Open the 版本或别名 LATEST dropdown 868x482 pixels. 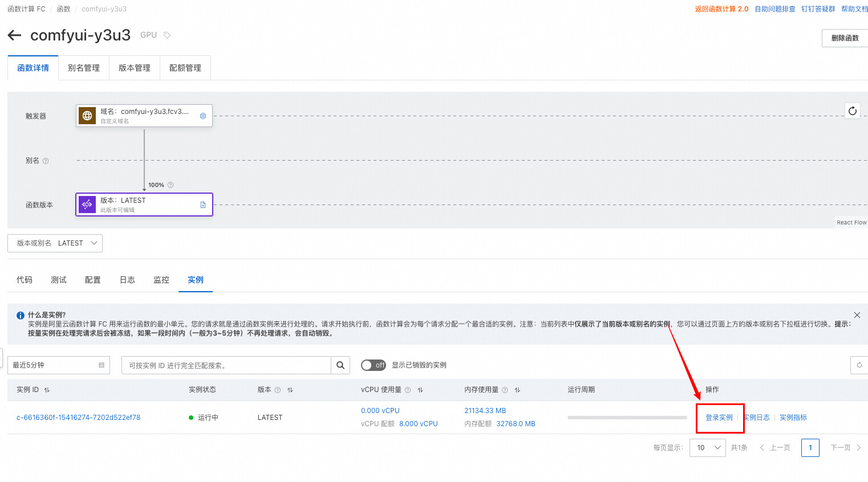coord(55,243)
